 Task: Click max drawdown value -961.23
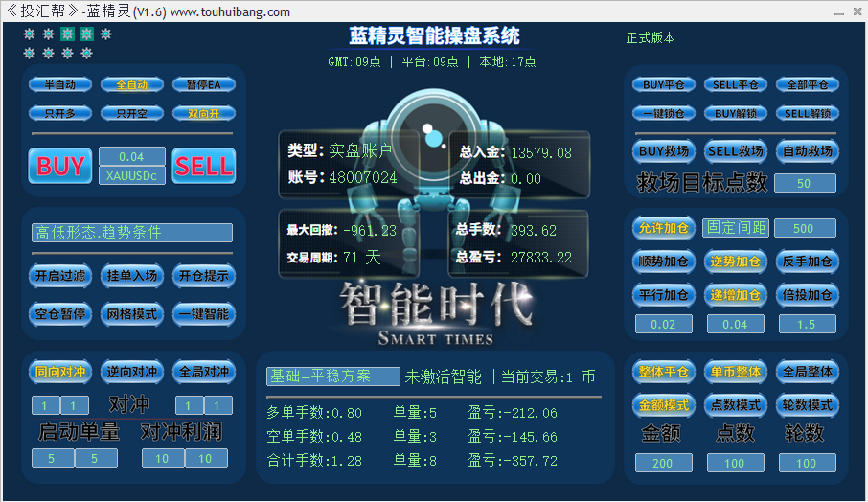(370, 230)
